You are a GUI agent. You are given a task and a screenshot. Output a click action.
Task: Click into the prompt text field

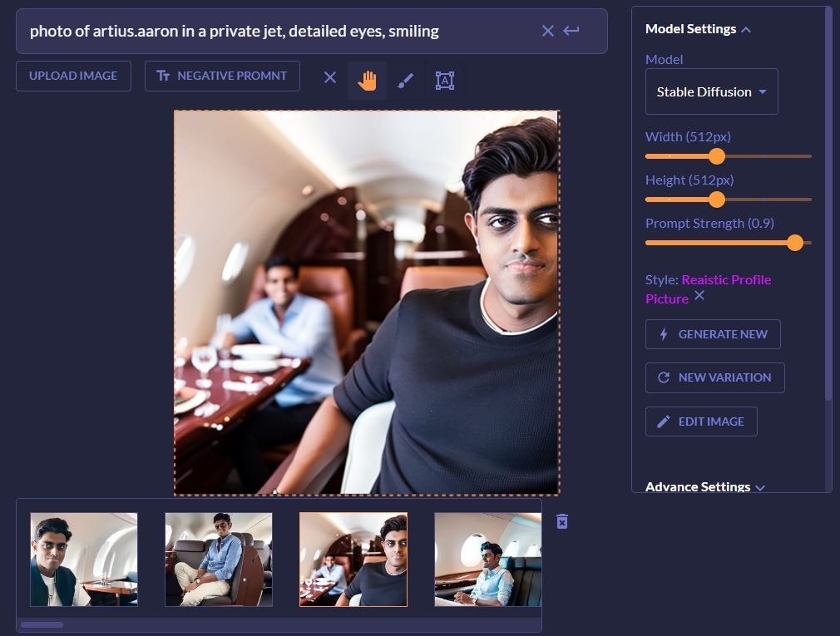click(274, 31)
